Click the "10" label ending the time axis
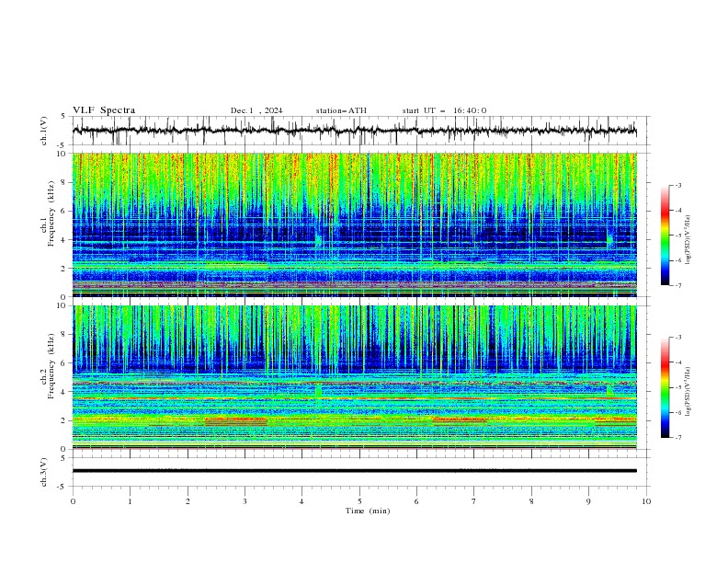This screenshot has width=728, height=563. click(646, 501)
